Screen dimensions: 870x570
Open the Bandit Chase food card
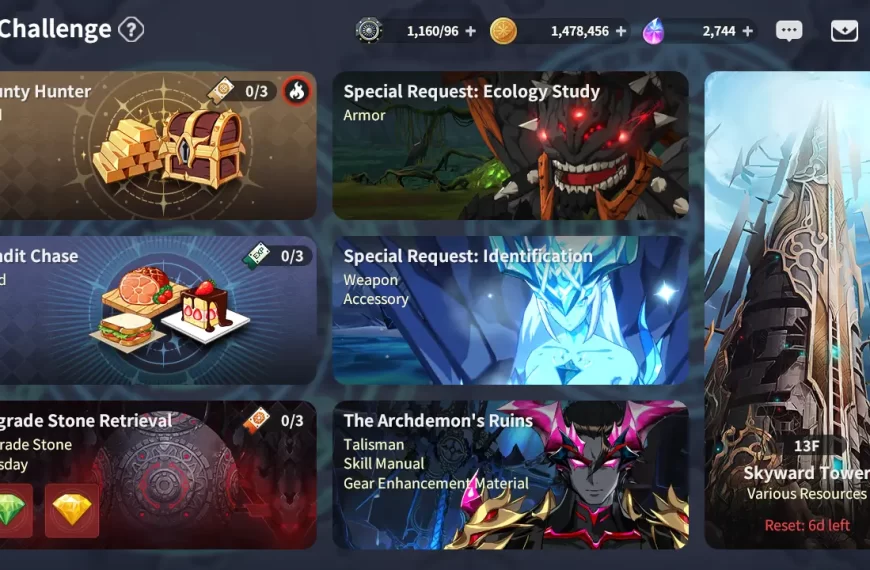click(158, 310)
